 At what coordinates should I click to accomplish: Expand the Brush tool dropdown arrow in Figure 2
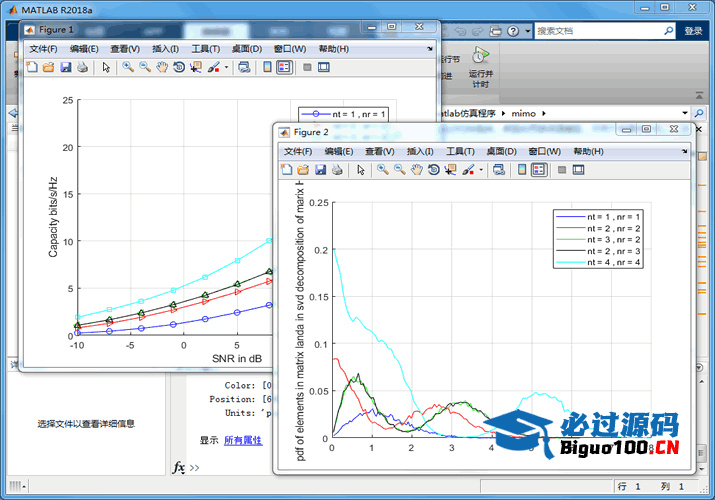coord(481,170)
